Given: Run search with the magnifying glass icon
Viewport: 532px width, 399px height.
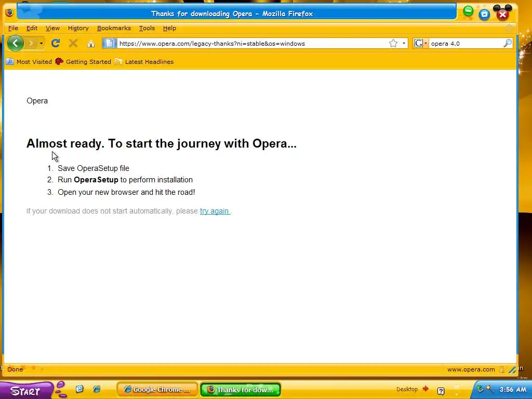Looking at the screenshot, I should (508, 43).
